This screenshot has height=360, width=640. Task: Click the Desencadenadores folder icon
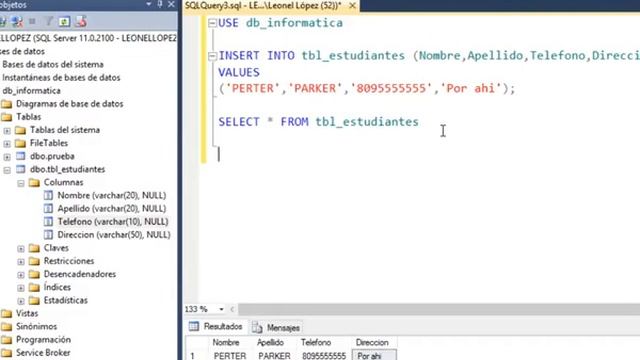click(x=34, y=274)
